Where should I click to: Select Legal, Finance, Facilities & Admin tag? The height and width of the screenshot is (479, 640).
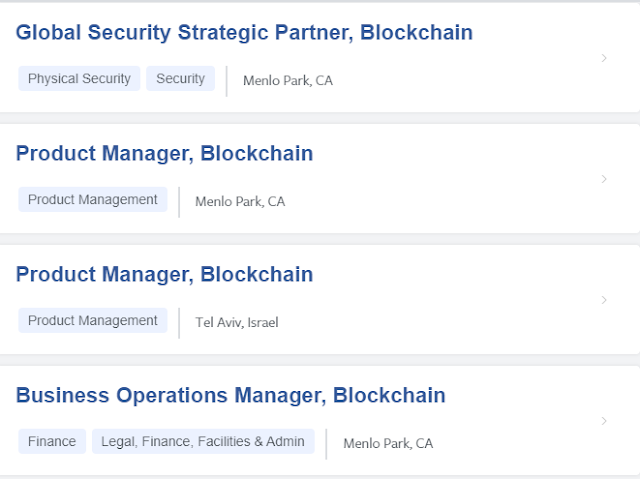click(x=203, y=442)
